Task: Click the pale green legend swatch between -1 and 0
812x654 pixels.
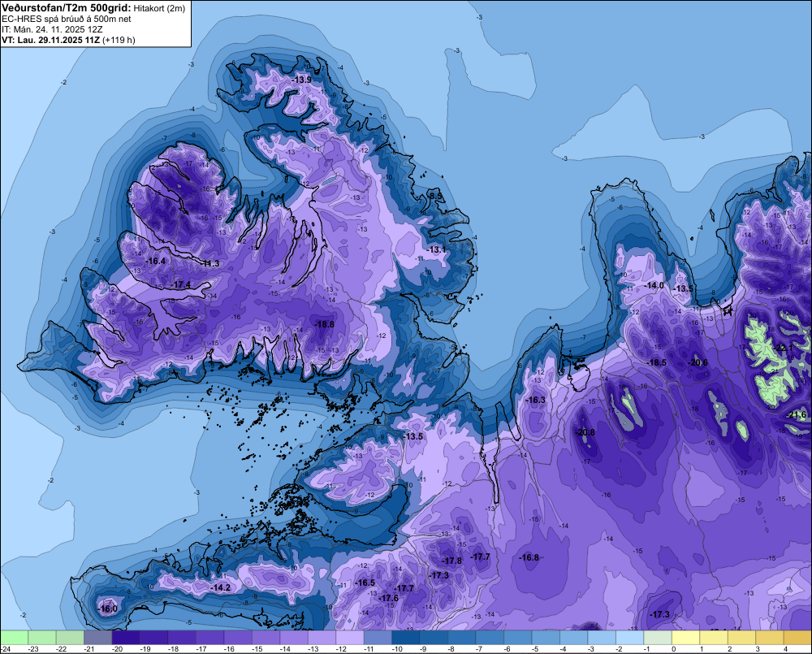Action: point(657,637)
